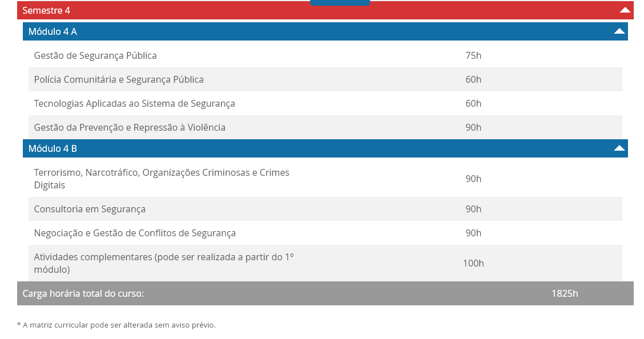Screen dimensions: 644x339
Task: Collapse Módulo 4 B with arrow icon
Action: tap(619, 148)
